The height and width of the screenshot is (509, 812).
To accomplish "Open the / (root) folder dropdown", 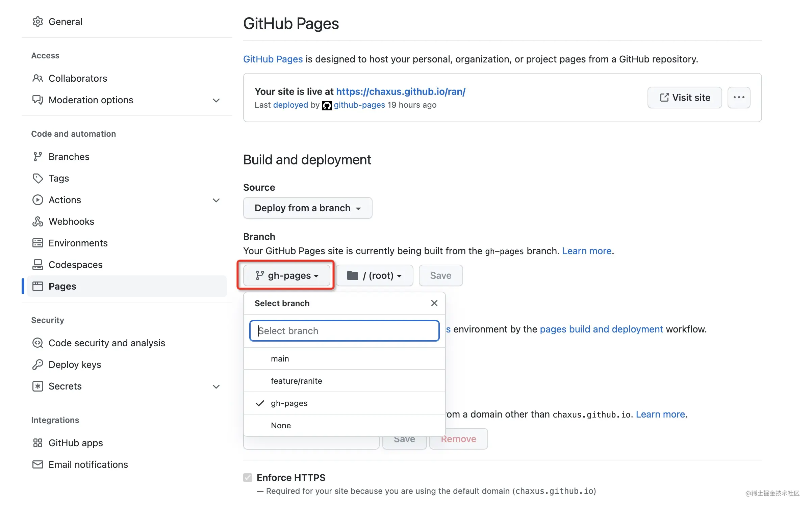I will click(374, 275).
